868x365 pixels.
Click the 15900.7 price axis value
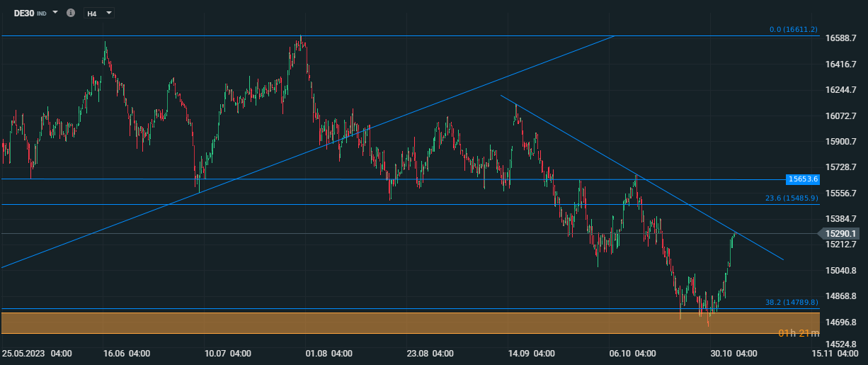[841, 141]
